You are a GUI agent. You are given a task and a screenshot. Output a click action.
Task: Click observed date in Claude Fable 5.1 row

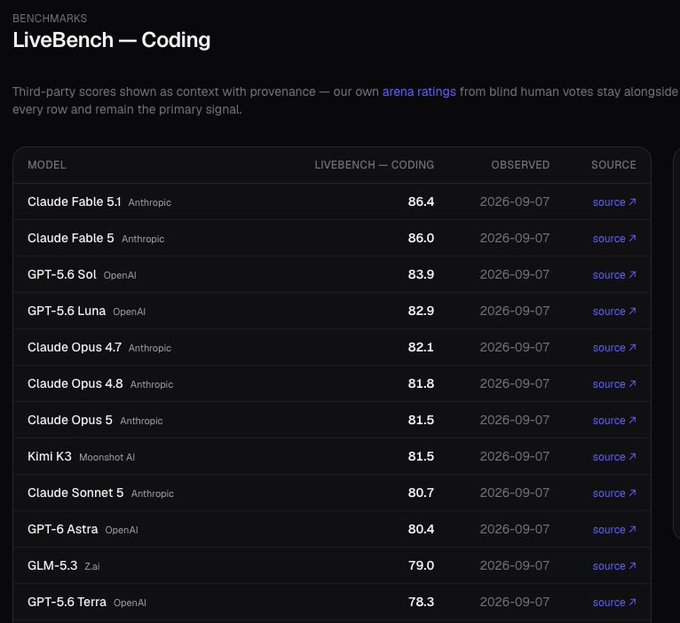tap(515, 202)
